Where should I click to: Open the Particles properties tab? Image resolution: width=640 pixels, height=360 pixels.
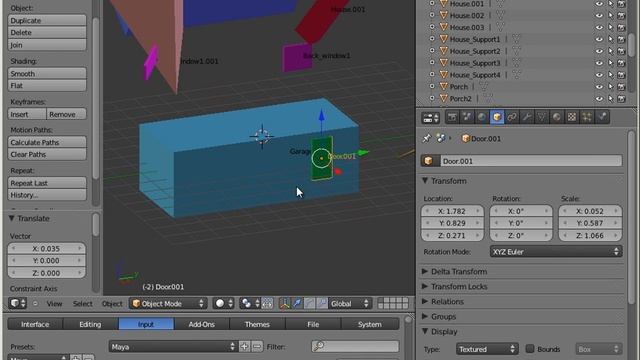(587, 118)
